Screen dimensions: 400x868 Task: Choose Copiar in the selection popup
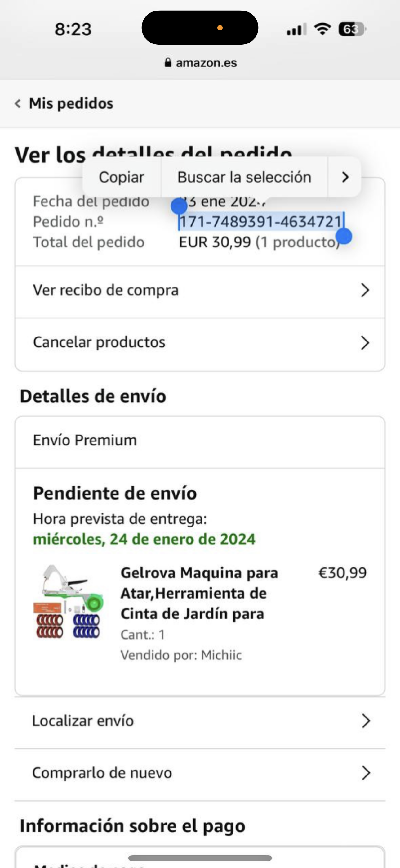click(x=122, y=177)
